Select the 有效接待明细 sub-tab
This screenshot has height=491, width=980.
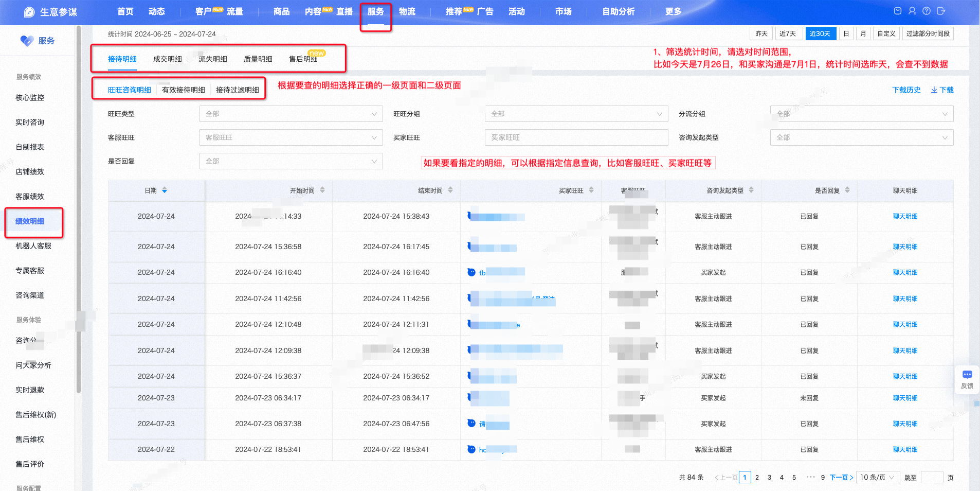[x=184, y=90]
